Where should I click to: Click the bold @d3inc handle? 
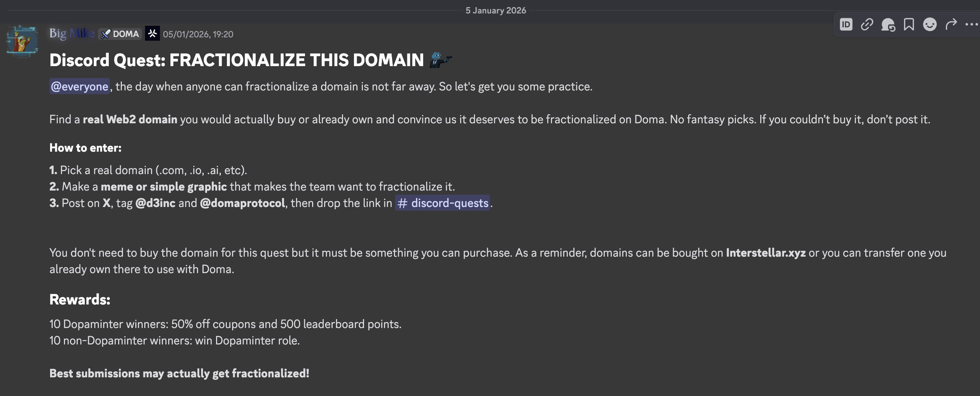(x=155, y=203)
